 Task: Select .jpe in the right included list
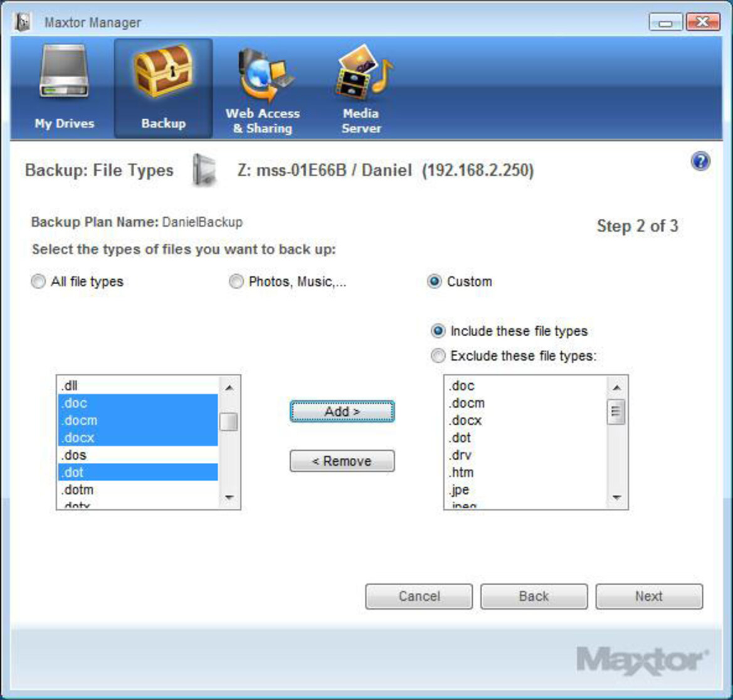[x=525, y=490]
